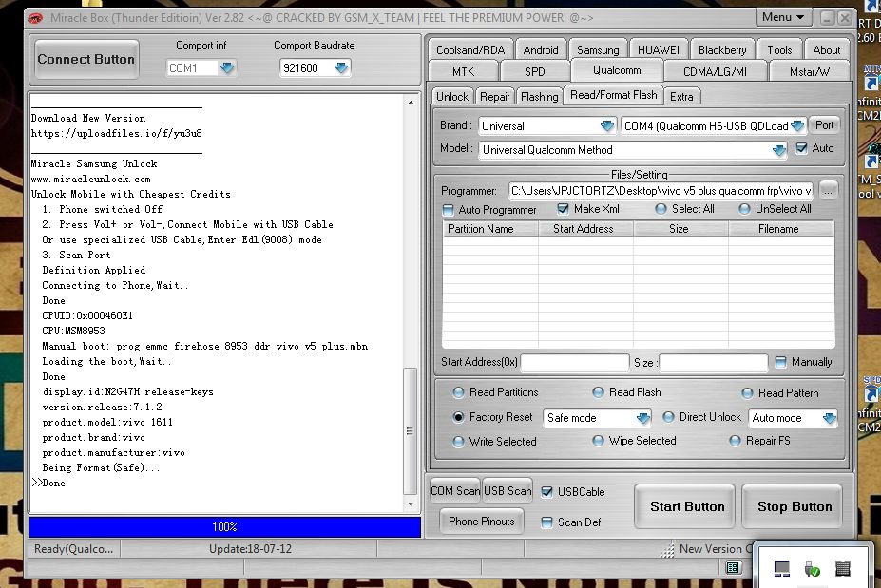The width and height of the screenshot is (881, 588).
Task: Select the Read Partitions option
Action: coord(458,392)
